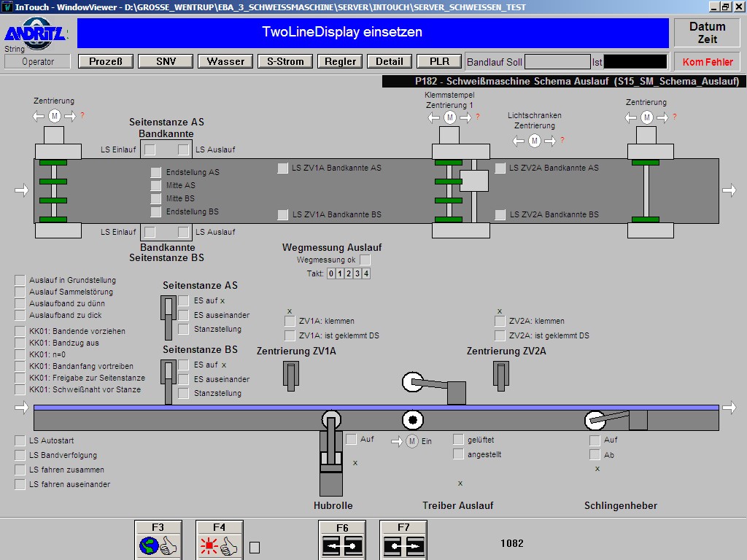Switch to the Wasser screen
Viewport: 747px width, 560px height.
point(225,61)
